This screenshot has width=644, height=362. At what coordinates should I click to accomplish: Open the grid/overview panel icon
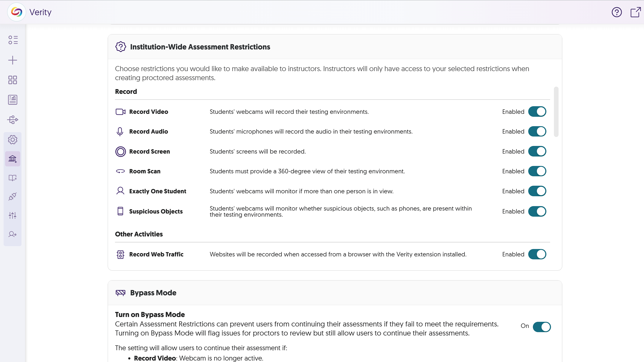[x=12, y=80]
